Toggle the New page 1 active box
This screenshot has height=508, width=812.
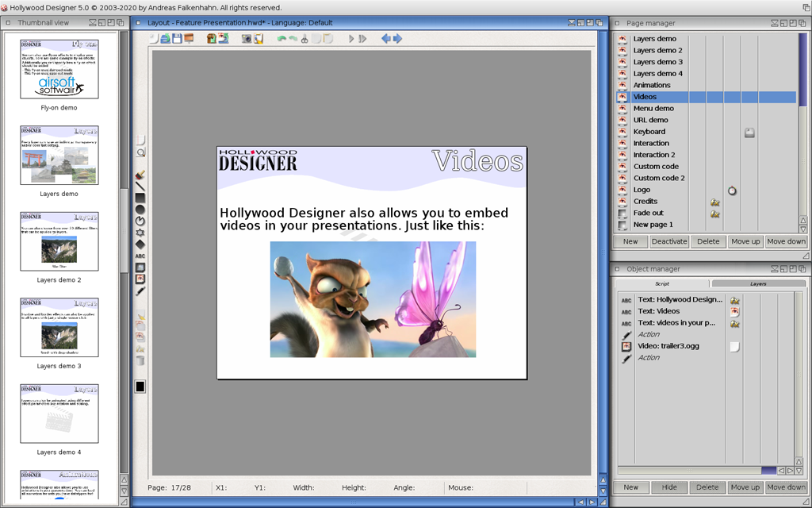(622, 225)
